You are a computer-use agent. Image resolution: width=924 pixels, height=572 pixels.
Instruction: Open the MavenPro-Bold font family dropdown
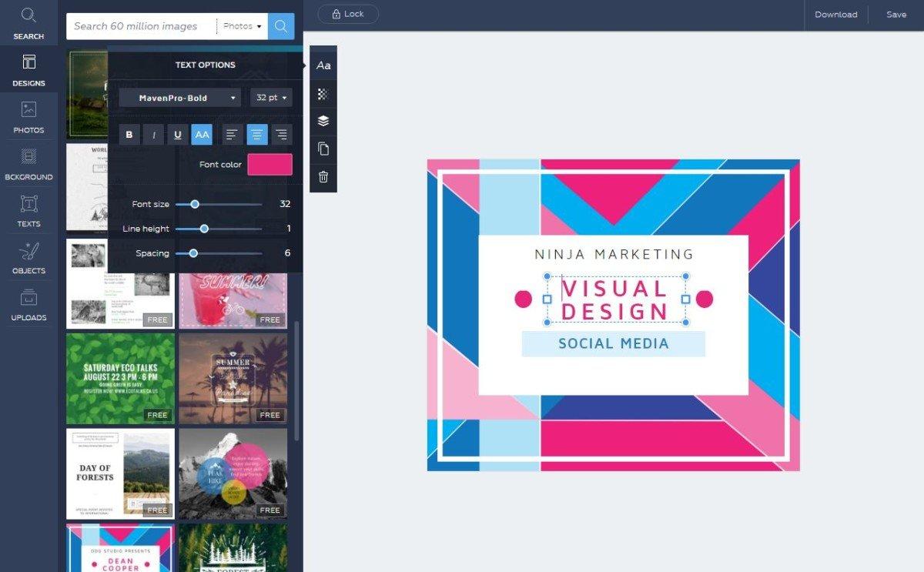click(x=180, y=98)
